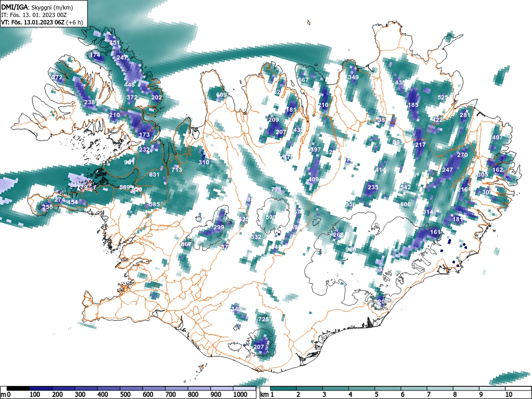
Task: Click the visibility value 397
Action: coord(315,149)
